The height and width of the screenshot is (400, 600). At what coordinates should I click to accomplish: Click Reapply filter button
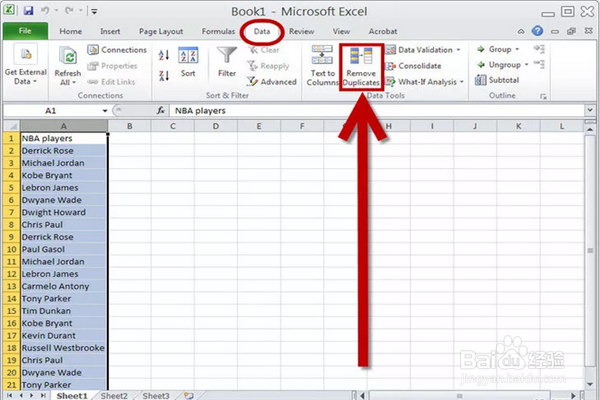(x=268, y=66)
